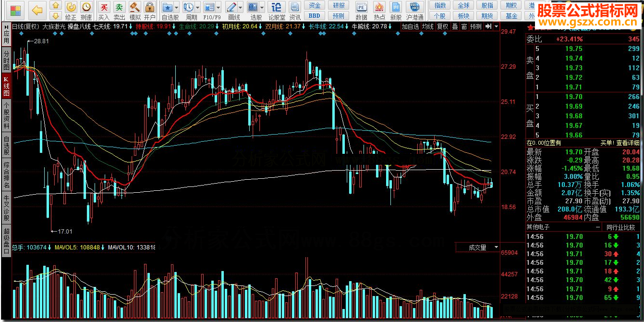Select the 个股 tab
Screen dimensions: 644x322
click(440, 16)
